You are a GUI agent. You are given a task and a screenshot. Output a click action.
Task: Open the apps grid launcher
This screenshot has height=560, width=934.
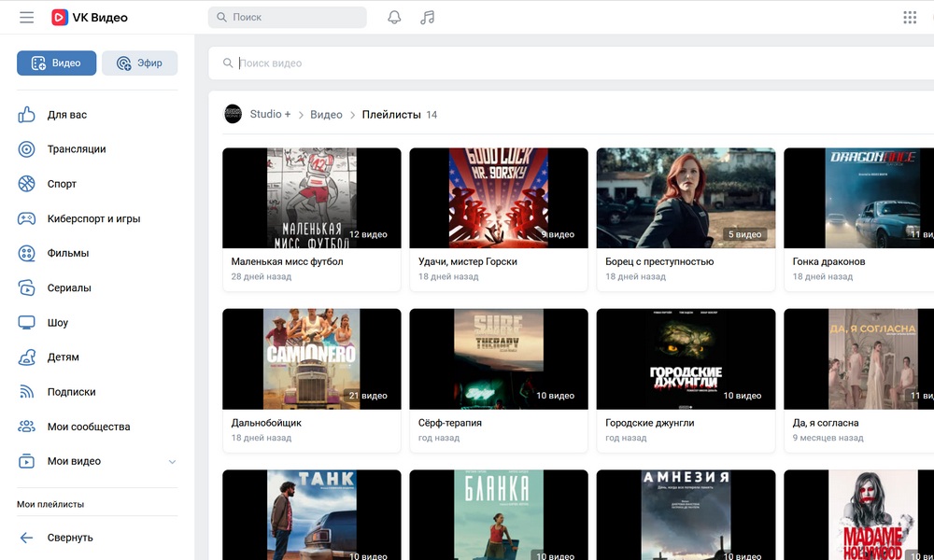coord(910,17)
